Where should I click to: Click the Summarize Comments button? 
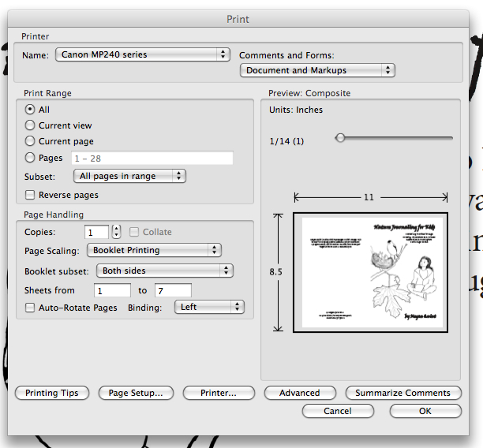point(403,393)
